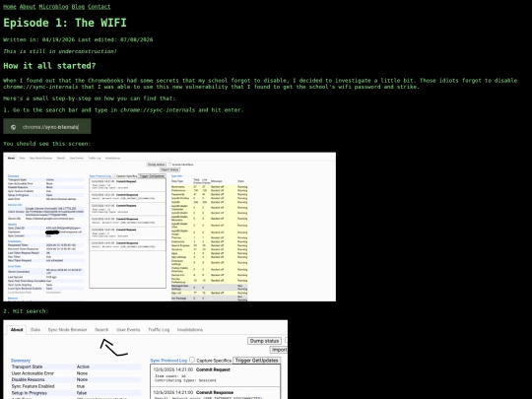Open the Invalidations tab in step 2 screenshot
532x399 pixels.
190,329
